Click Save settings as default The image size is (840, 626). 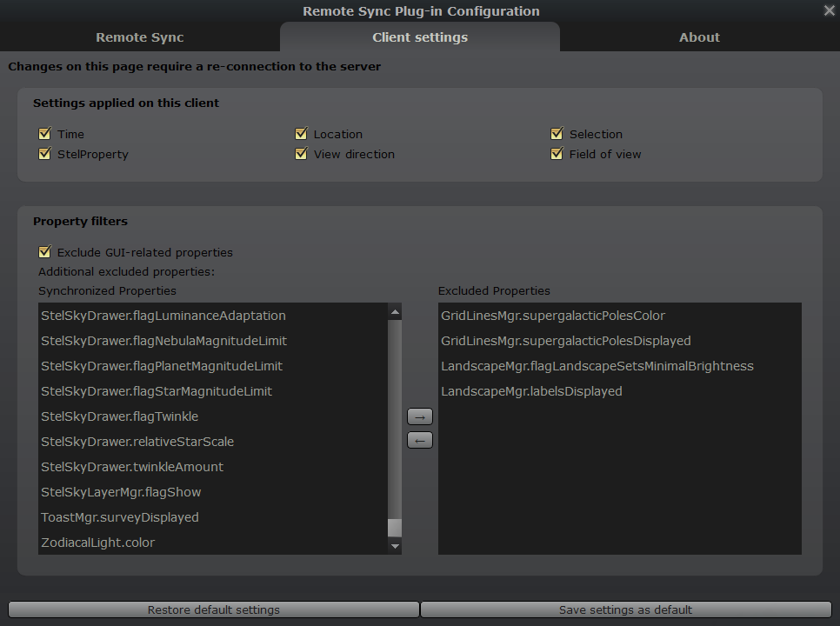(625, 609)
